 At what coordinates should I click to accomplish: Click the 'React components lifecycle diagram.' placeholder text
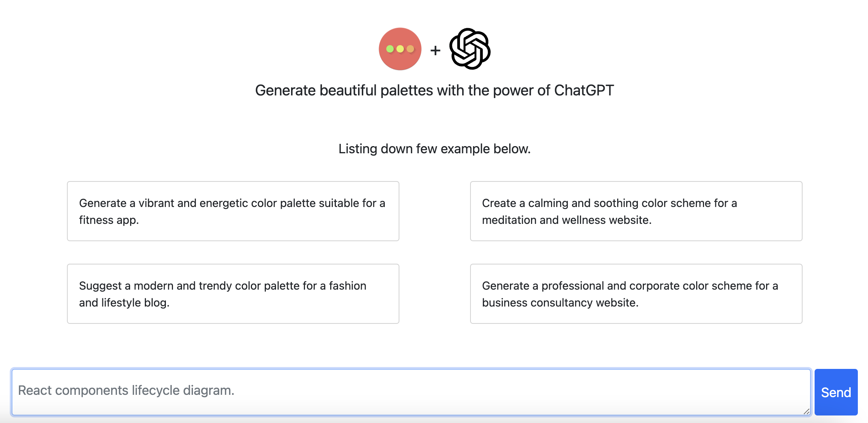(x=126, y=391)
